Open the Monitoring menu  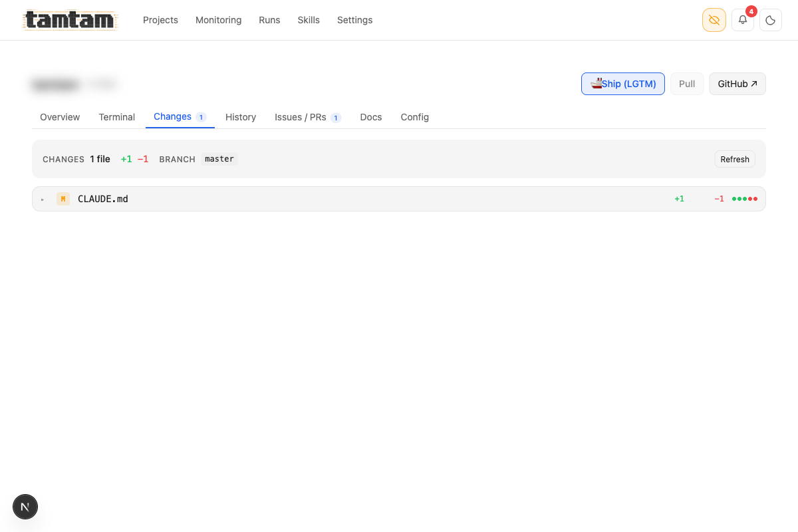218,20
